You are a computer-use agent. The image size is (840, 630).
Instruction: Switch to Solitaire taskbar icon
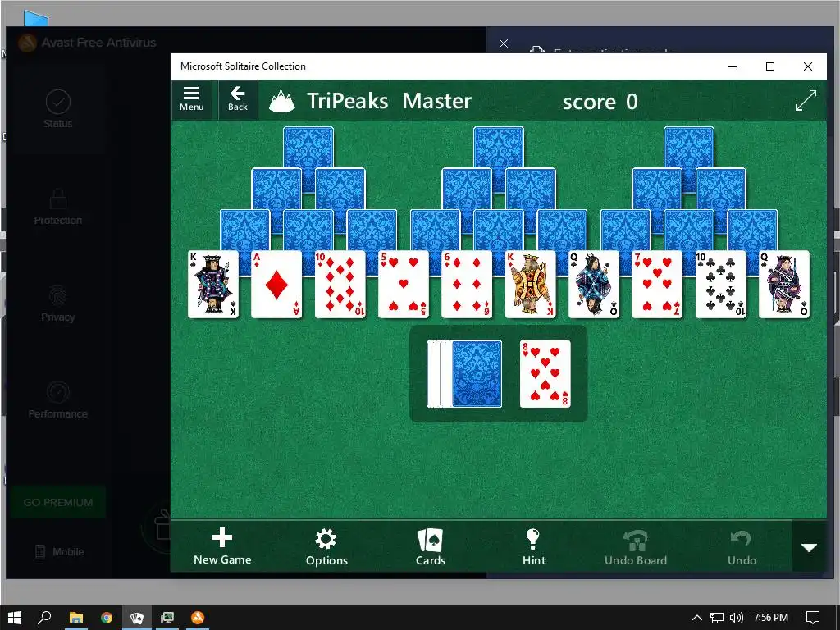tap(137, 618)
